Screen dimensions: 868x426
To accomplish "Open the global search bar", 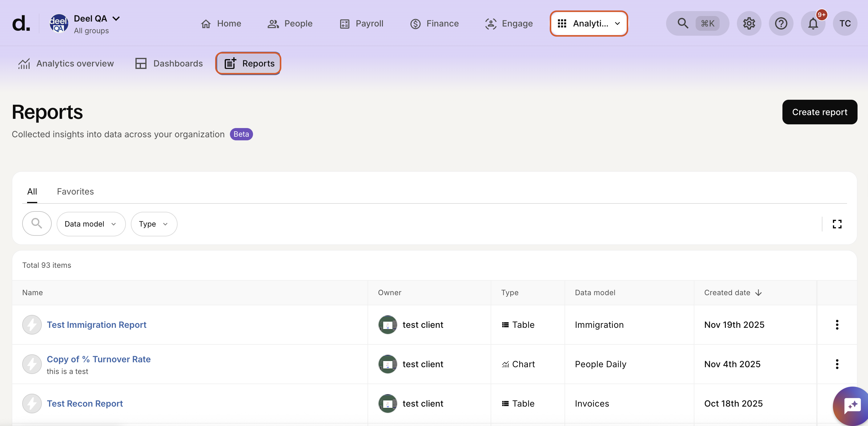I will (697, 23).
